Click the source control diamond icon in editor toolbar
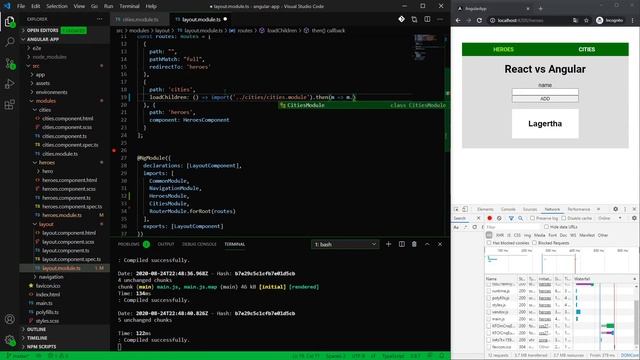640x360 pixels. click(x=401, y=19)
